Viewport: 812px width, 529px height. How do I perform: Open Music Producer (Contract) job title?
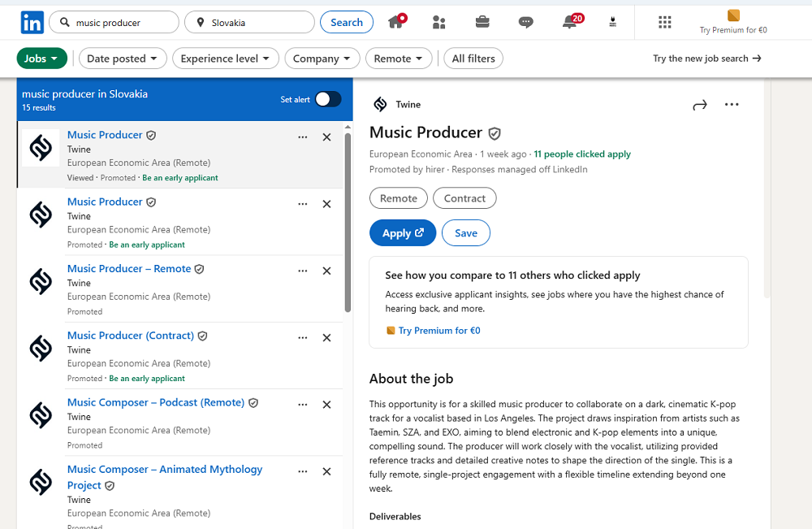131,336
